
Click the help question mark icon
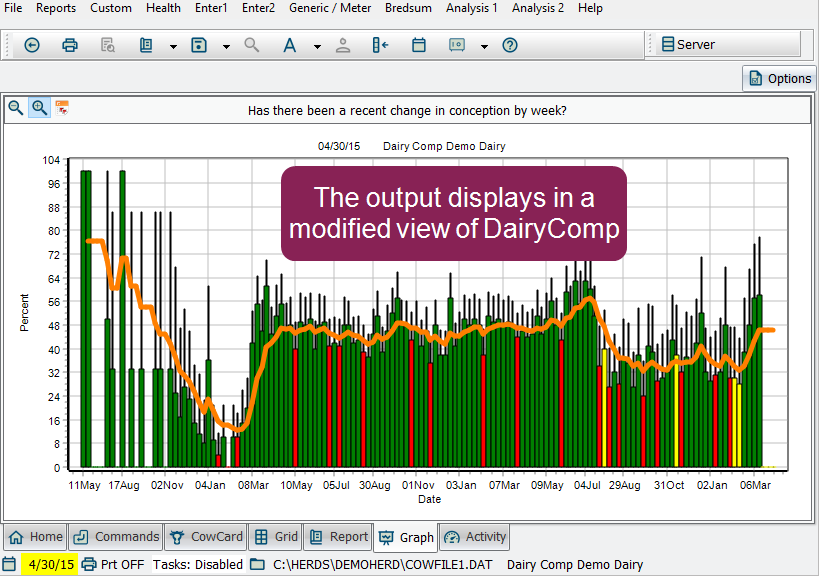pyautogui.click(x=510, y=45)
